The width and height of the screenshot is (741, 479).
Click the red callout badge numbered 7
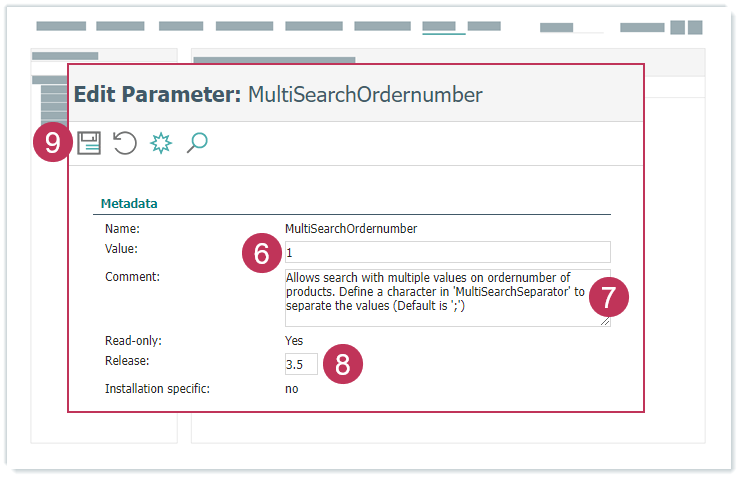click(x=609, y=296)
